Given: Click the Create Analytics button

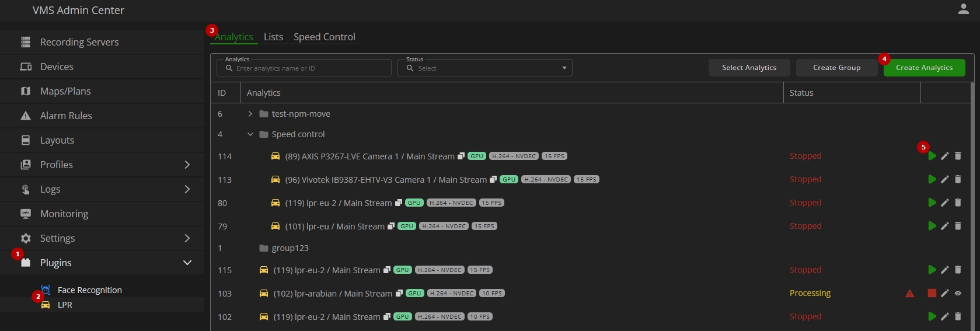Looking at the screenshot, I should pyautogui.click(x=925, y=68).
